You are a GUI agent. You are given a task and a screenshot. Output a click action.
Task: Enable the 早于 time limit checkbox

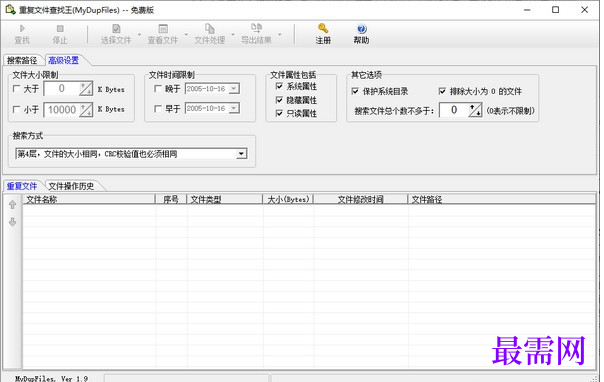(158, 109)
